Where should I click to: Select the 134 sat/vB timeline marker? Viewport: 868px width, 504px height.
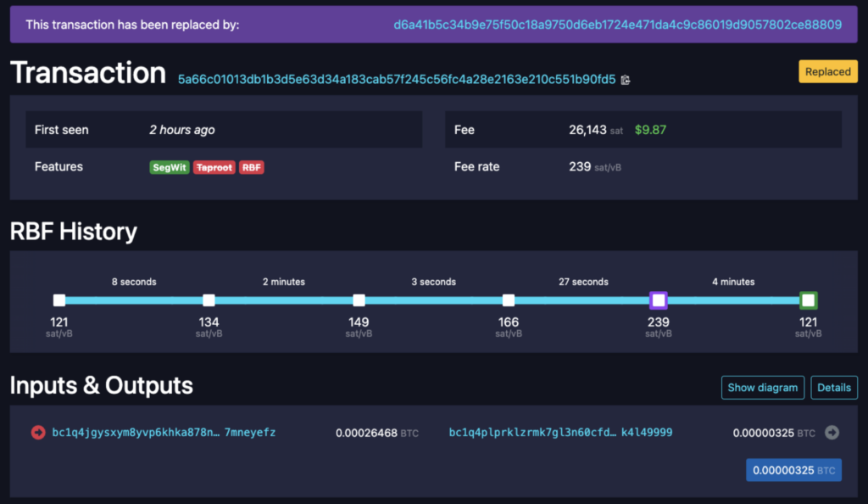(x=209, y=300)
